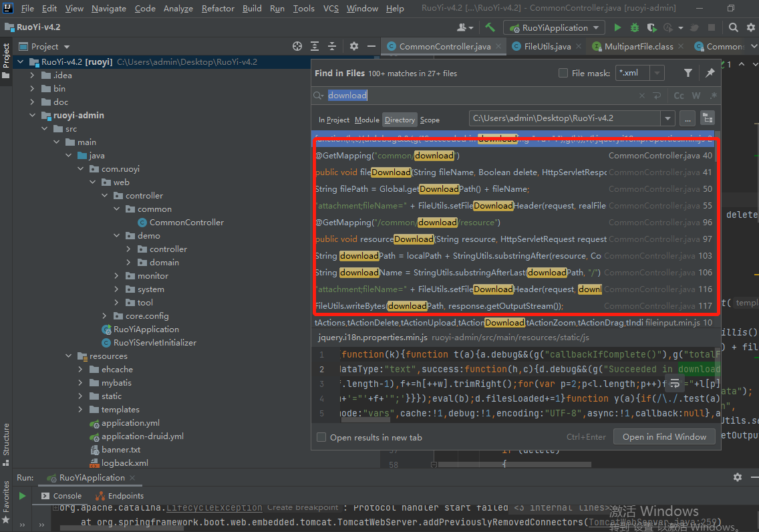Select the Directory scope
759x532 pixels.
(x=400, y=120)
